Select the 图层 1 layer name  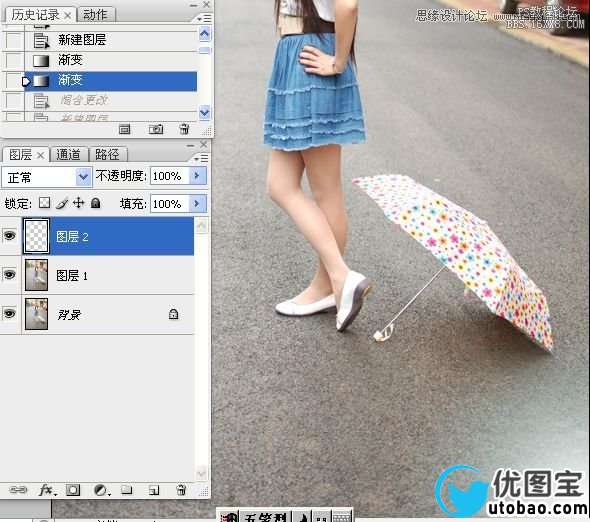72,276
